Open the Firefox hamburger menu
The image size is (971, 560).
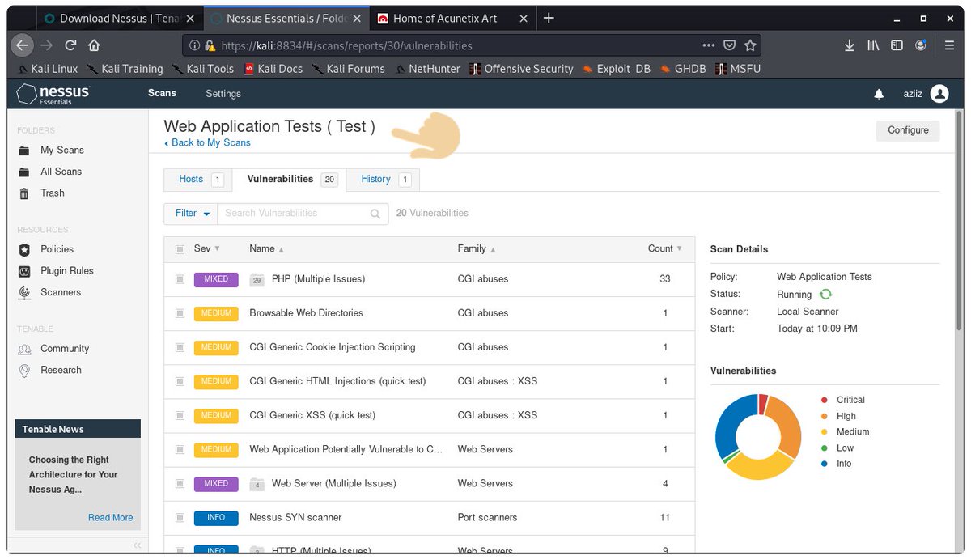pos(949,46)
